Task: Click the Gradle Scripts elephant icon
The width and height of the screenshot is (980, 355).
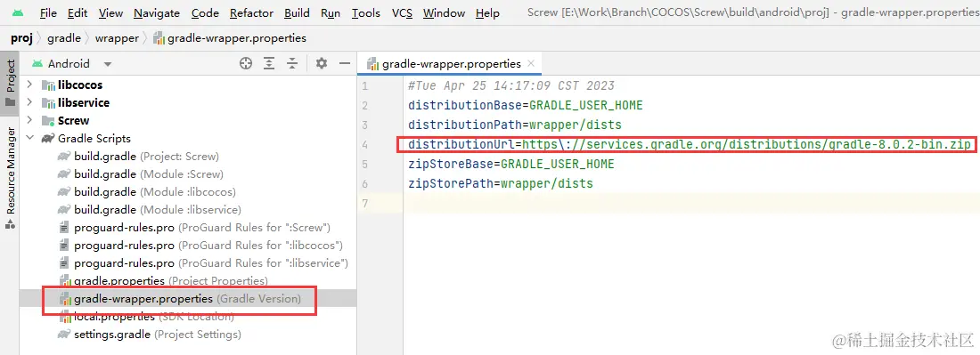Action: 48,139
